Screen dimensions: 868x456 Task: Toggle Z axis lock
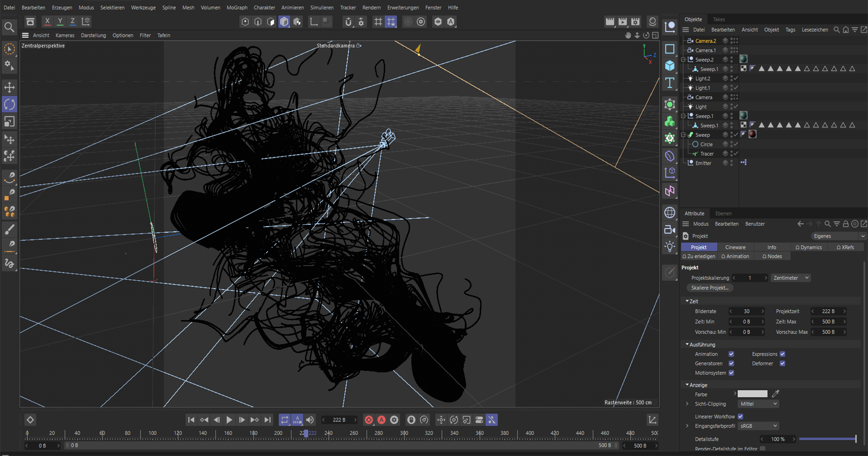pyautogui.click(x=72, y=21)
